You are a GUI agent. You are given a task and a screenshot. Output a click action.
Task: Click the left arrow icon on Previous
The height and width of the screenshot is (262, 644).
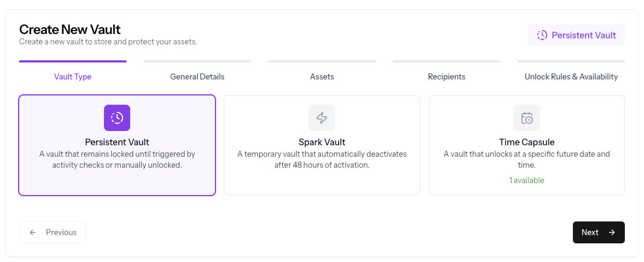33,232
